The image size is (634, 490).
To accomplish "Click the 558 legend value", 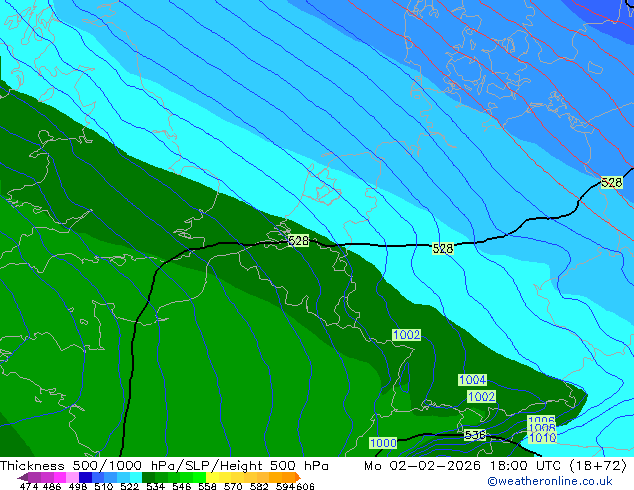I will point(207,486).
